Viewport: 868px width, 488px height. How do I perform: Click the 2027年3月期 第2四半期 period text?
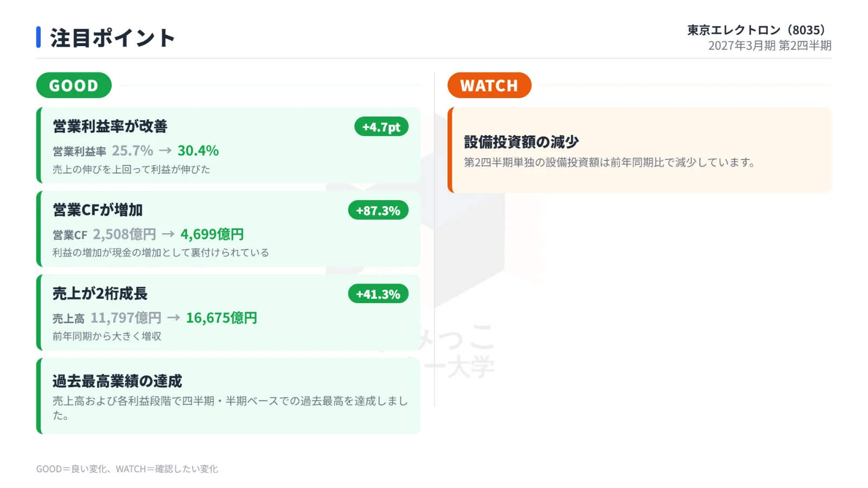[770, 46]
